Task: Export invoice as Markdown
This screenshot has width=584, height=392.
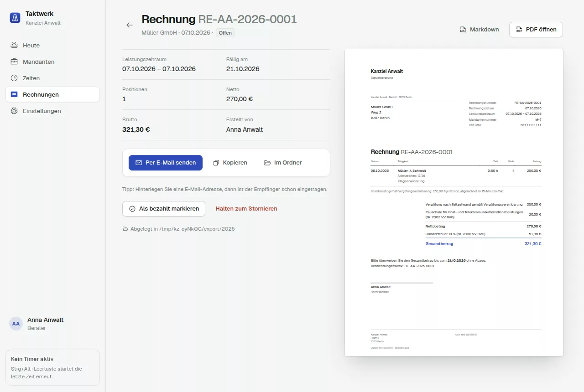Action: [x=479, y=30]
